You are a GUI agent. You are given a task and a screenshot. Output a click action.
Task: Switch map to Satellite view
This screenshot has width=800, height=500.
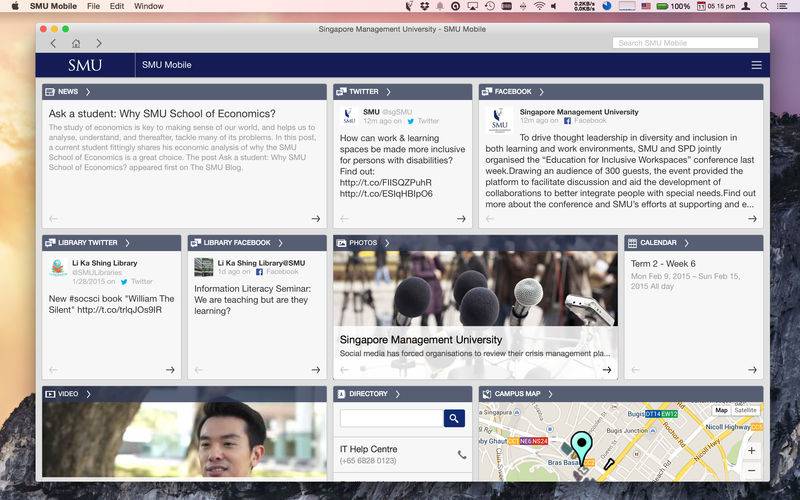745,410
